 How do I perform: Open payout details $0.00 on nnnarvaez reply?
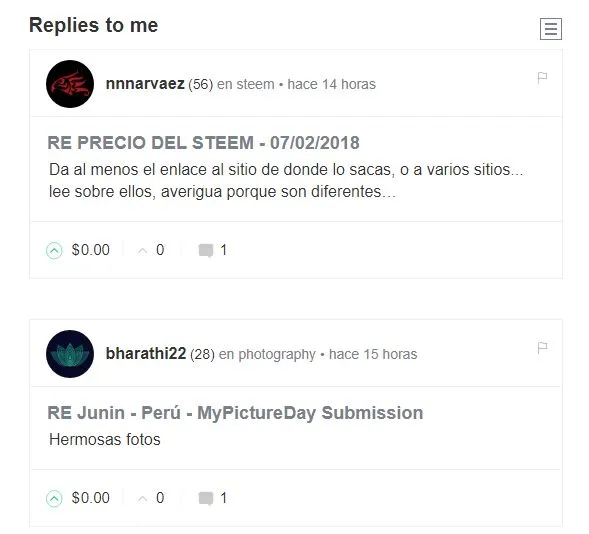[91, 250]
